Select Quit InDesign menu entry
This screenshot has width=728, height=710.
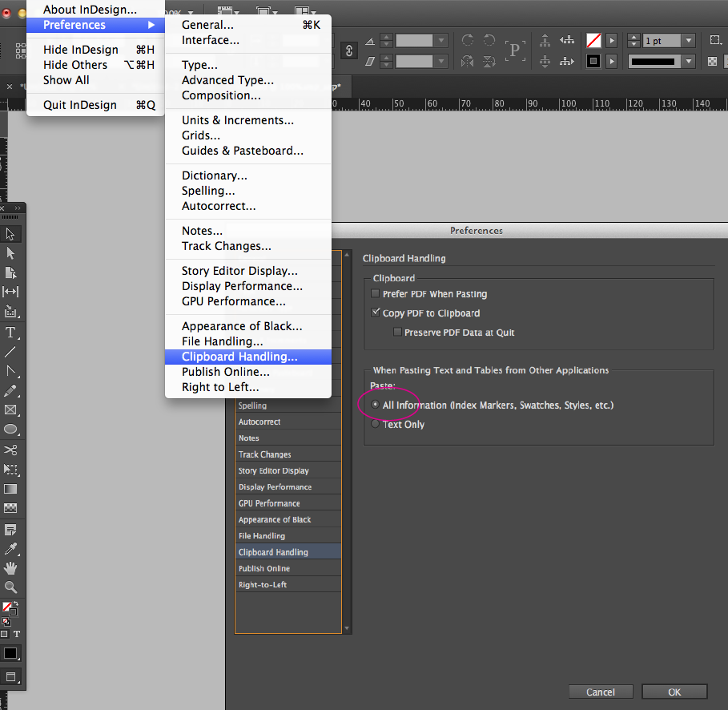pyautogui.click(x=95, y=104)
